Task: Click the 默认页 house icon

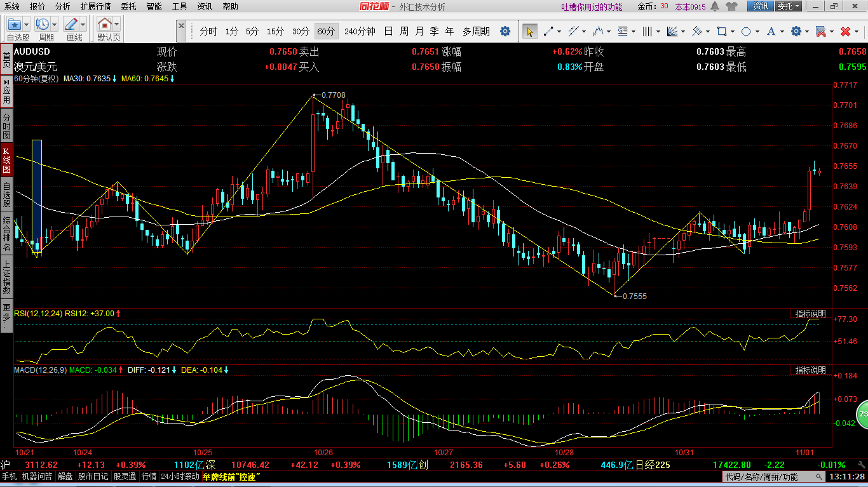Action: click(104, 25)
